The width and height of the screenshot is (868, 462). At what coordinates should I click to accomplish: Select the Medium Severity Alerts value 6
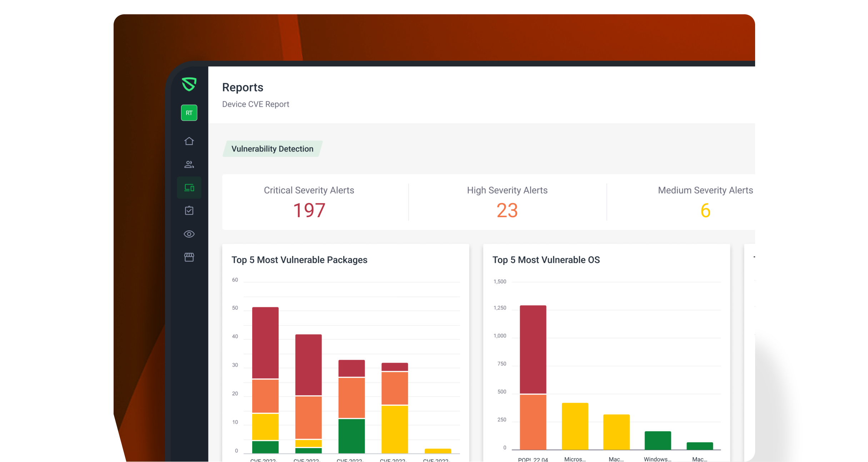705,210
